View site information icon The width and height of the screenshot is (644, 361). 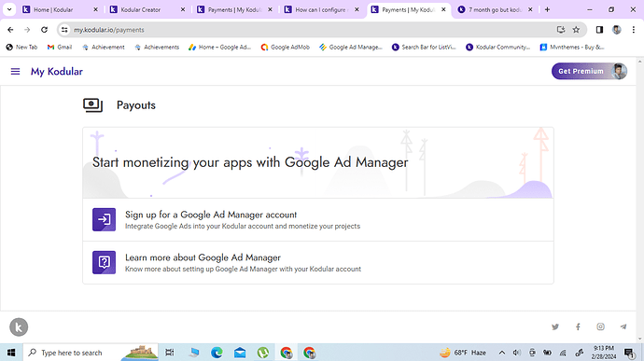(64, 30)
